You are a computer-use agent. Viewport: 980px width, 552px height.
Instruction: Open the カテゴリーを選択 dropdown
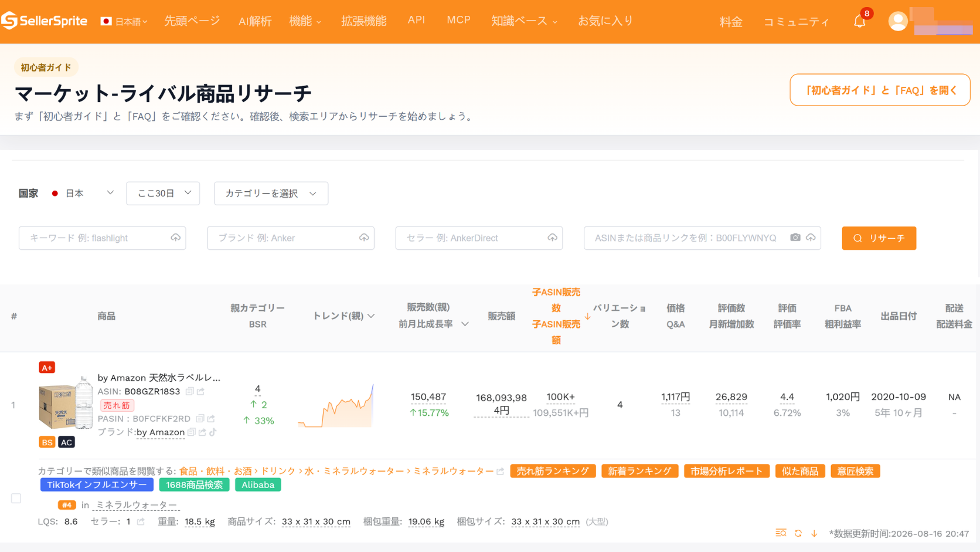tap(271, 193)
